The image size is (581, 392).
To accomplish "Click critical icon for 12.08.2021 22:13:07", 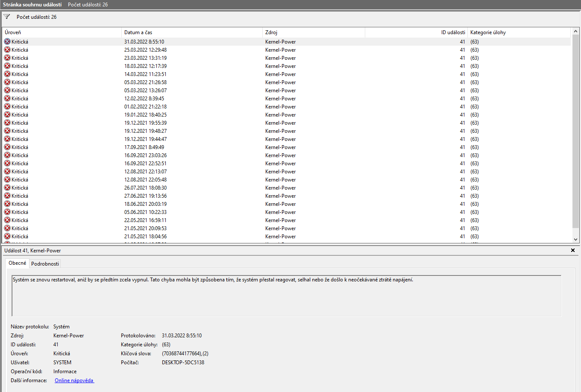I will [x=7, y=171].
